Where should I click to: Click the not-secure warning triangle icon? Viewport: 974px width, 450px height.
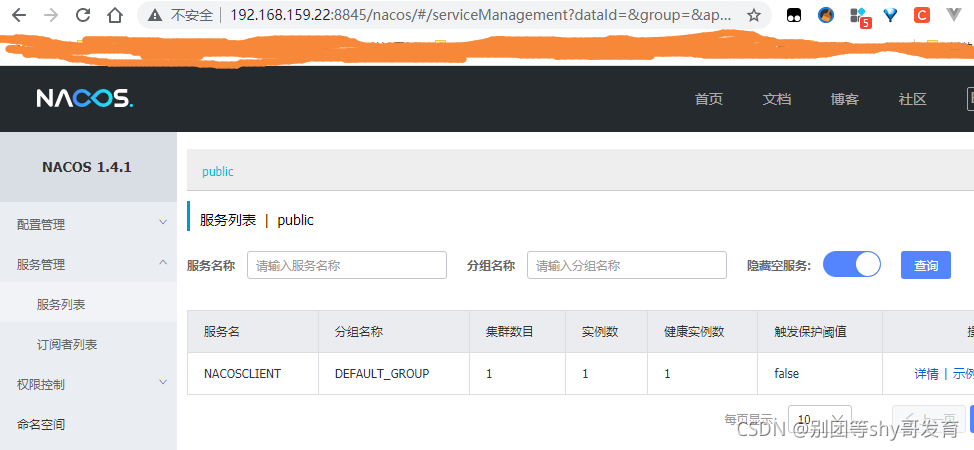(x=155, y=15)
